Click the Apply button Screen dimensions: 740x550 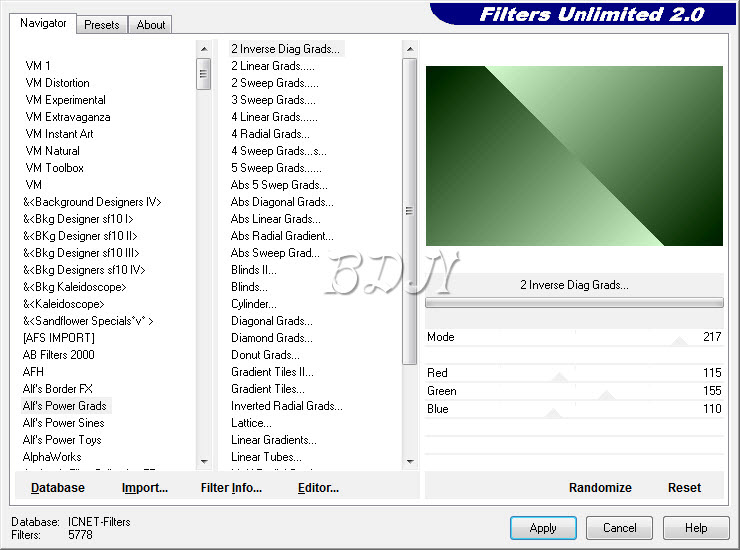point(543,527)
